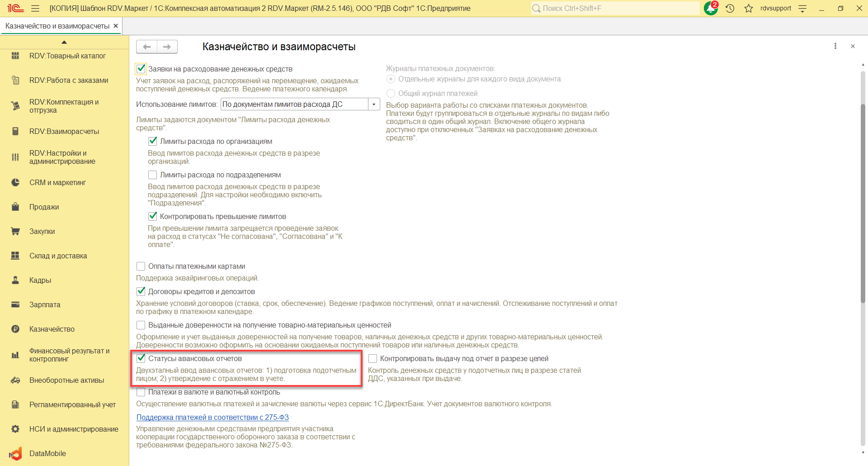Select Общий журнал платежей radio option
Image resolution: width=868 pixels, height=466 pixels.
coord(391,94)
